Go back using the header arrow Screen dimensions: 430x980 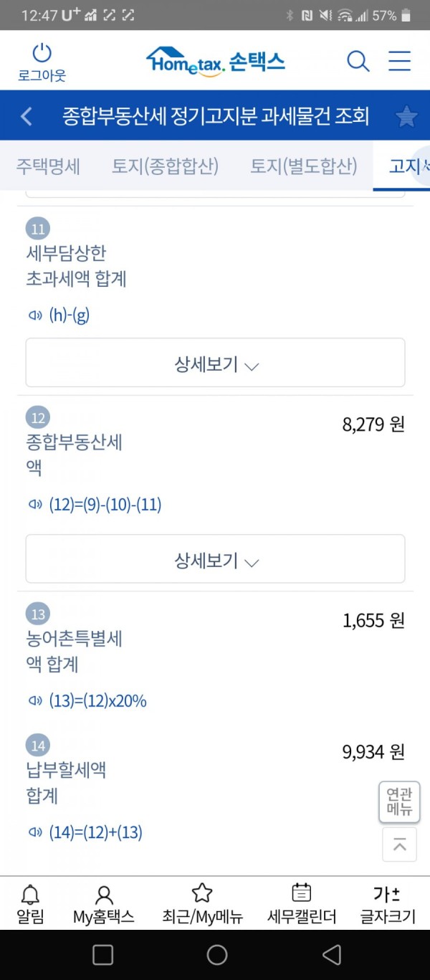[27, 116]
